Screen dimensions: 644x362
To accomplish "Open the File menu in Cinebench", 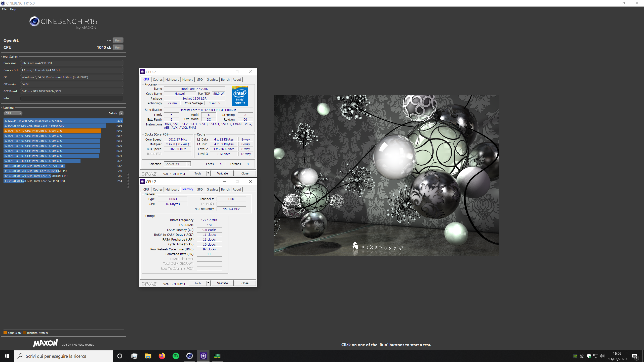I will click(x=4, y=9).
